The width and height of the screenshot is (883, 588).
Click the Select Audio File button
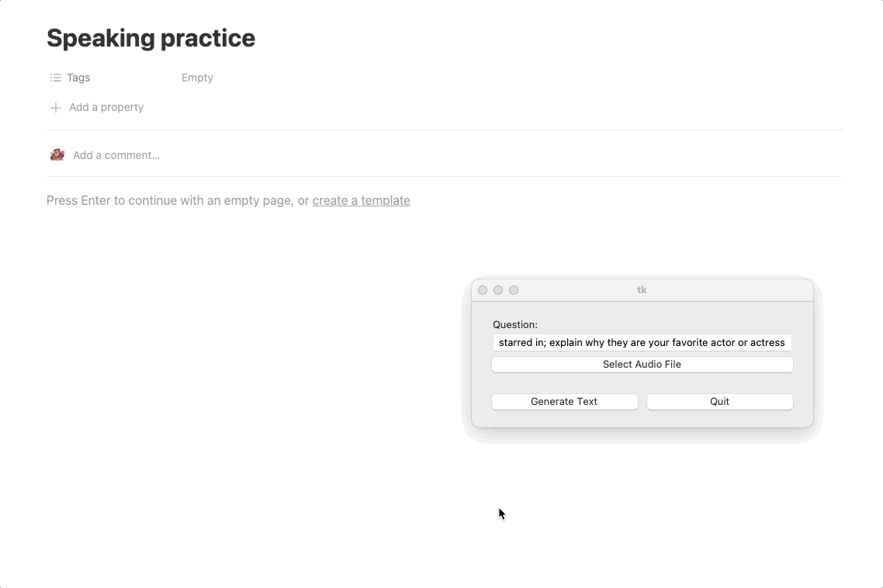coord(642,365)
